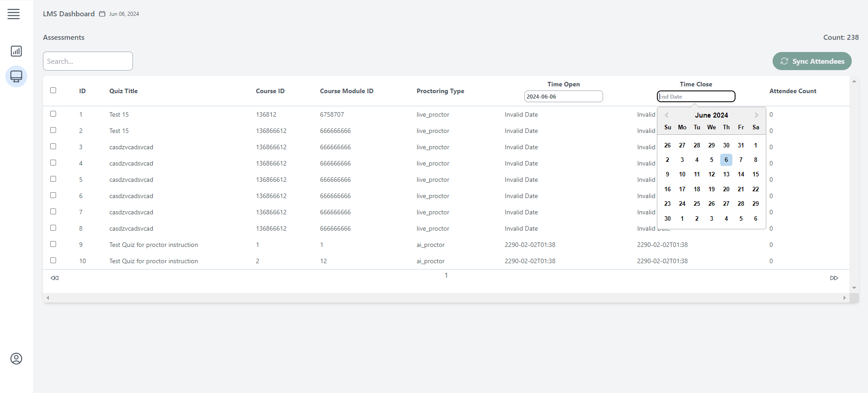The height and width of the screenshot is (393, 868).
Task: Check the box for row ID 3
Action: (x=53, y=147)
